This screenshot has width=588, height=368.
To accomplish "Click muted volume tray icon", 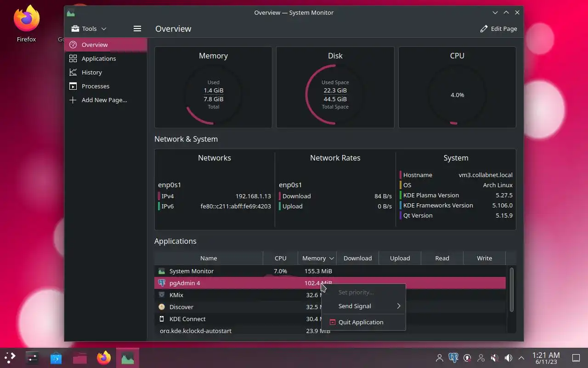I will pos(495,357).
